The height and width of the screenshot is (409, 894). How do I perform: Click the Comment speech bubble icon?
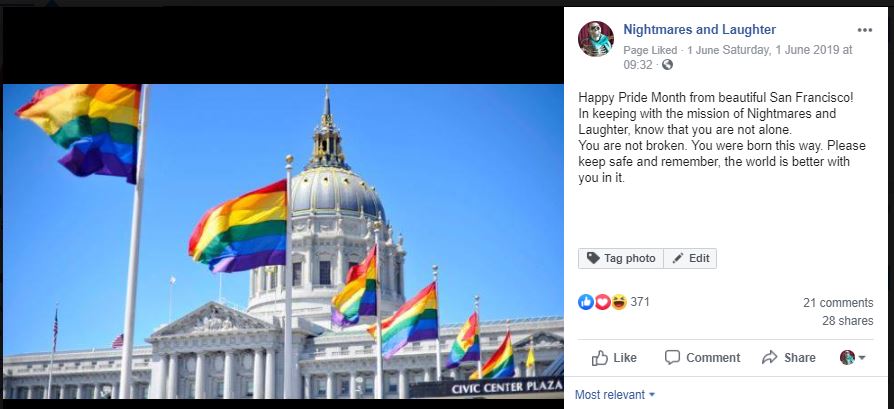click(673, 358)
